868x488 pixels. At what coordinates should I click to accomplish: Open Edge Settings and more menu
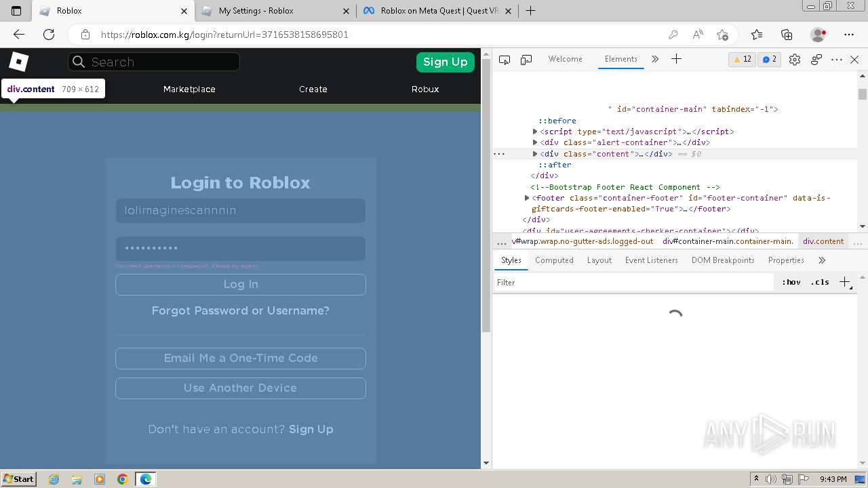[849, 35]
